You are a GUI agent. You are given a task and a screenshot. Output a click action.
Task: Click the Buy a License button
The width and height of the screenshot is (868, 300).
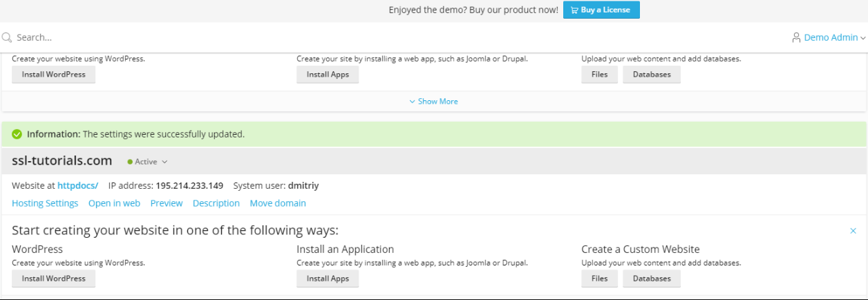[x=601, y=10]
